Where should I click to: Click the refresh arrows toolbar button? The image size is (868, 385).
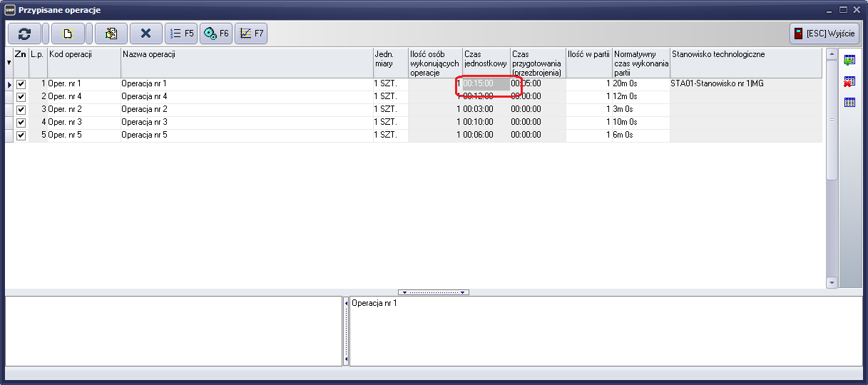(25, 34)
